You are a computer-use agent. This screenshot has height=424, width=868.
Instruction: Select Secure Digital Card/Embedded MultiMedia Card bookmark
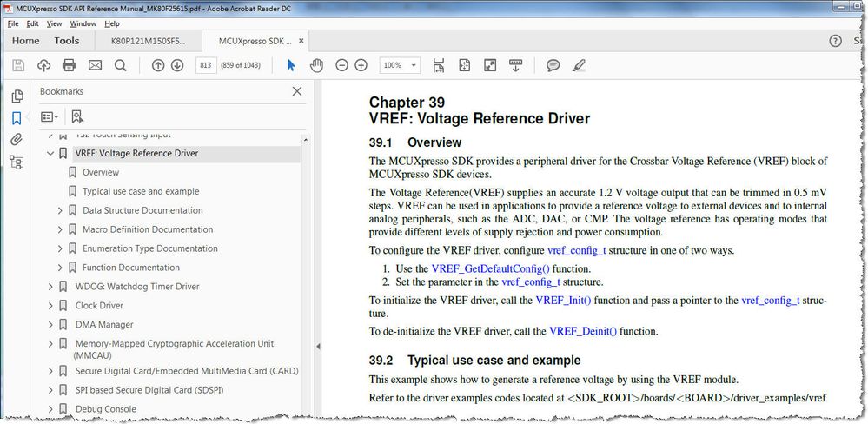click(x=187, y=371)
